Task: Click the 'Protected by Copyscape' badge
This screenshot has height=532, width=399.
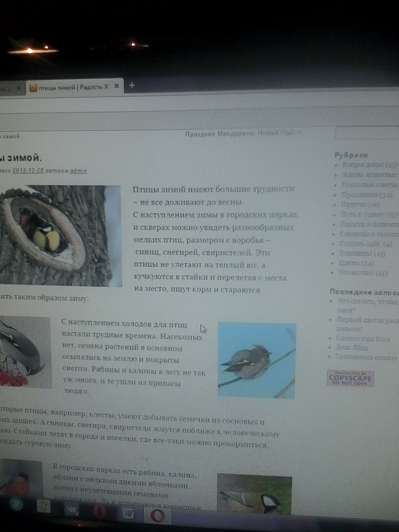Action: (350, 378)
